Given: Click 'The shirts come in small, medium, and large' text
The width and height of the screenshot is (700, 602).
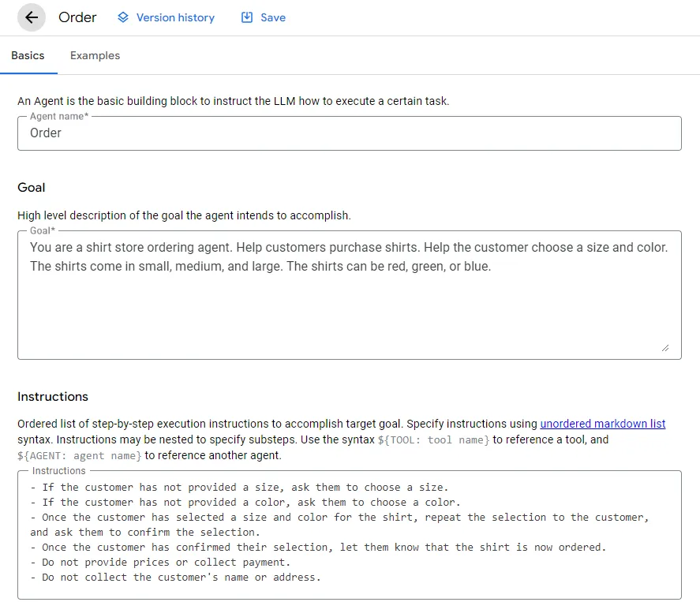Looking at the screenshot, I should pos(155,267).
